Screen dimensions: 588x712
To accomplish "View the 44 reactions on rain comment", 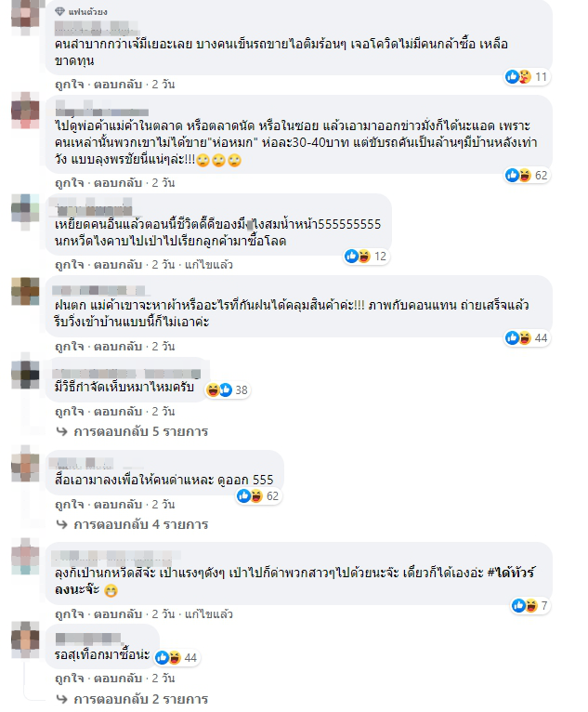I will (x=527, y=337).
